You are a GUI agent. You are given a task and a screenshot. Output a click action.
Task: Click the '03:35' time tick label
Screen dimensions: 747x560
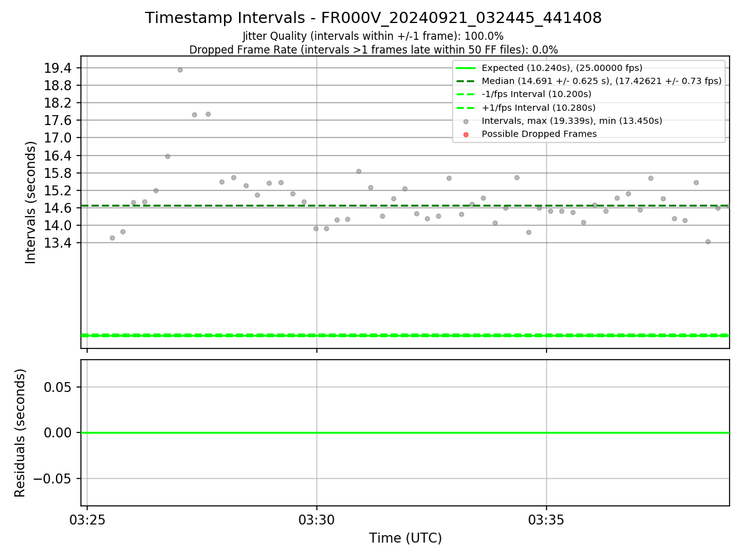coord(547,520)
